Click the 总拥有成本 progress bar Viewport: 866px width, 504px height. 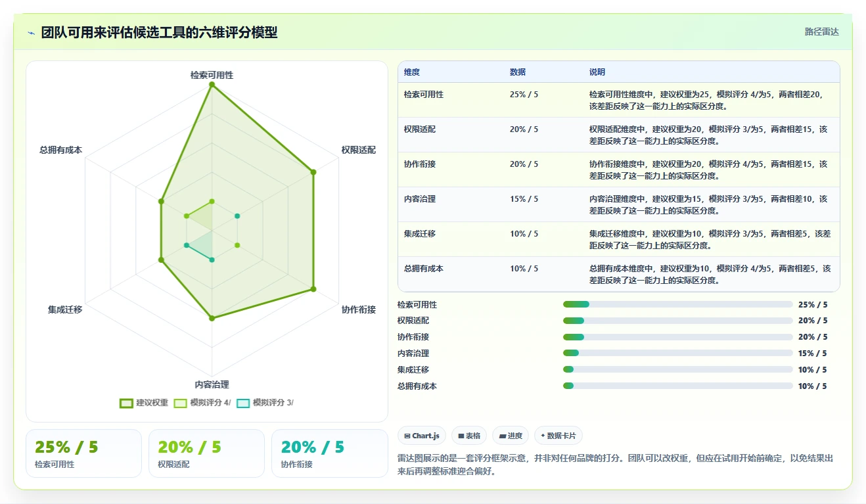pos(678,386)
